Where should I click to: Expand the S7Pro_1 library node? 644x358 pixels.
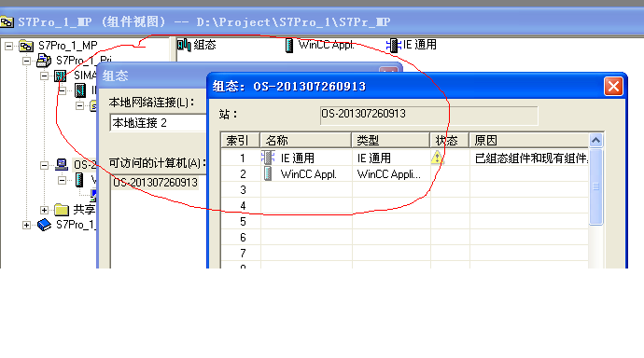(x=26, y=225)
